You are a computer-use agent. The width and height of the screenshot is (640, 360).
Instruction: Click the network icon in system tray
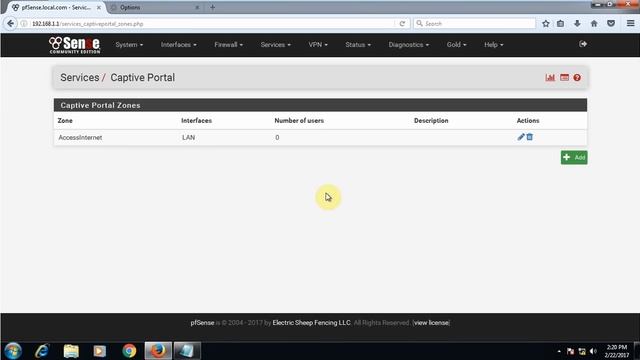tap(582, 351)
